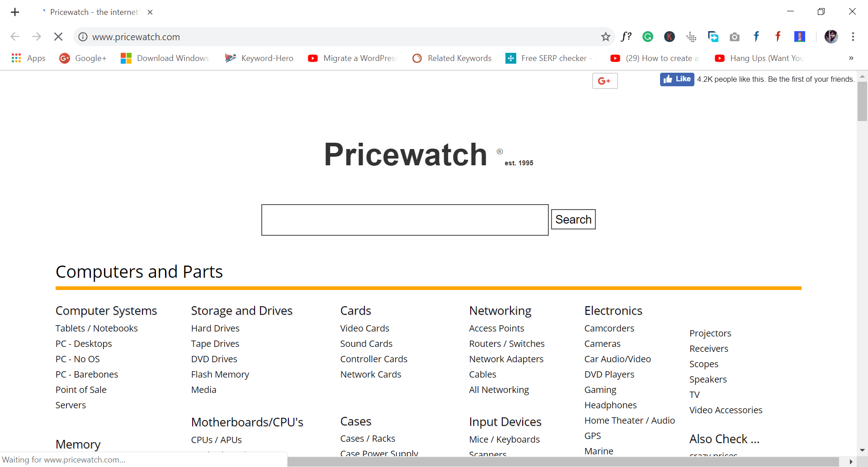Open Routers / Switches link
Screen dimensions: 868x467
pos(507,344)
